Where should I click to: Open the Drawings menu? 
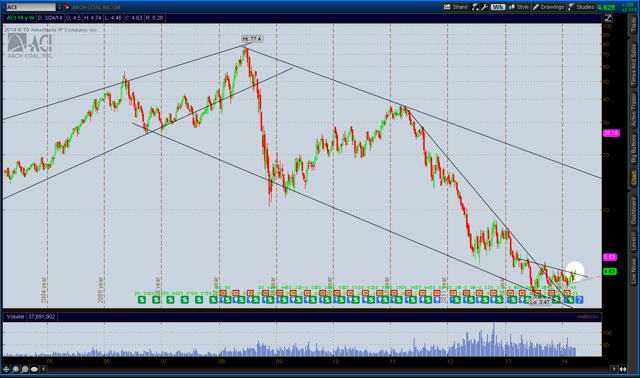coord(549,7)
